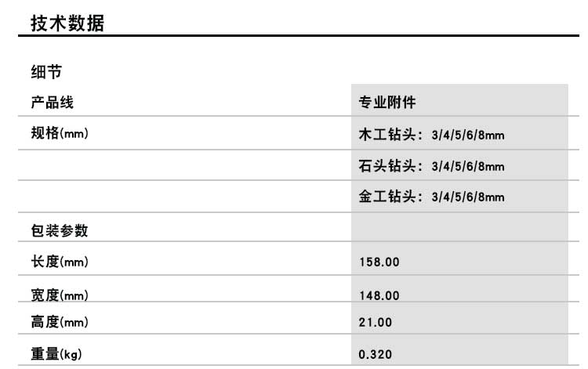The height and width of the screenshot is (369, 588).
Task: Select the 高度(mm) row label
Action: click(59, 321)
